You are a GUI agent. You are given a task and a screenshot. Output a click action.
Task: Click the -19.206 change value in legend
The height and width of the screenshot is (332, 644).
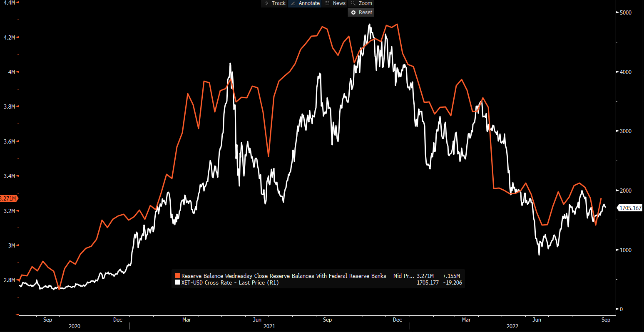pos(452,282)
